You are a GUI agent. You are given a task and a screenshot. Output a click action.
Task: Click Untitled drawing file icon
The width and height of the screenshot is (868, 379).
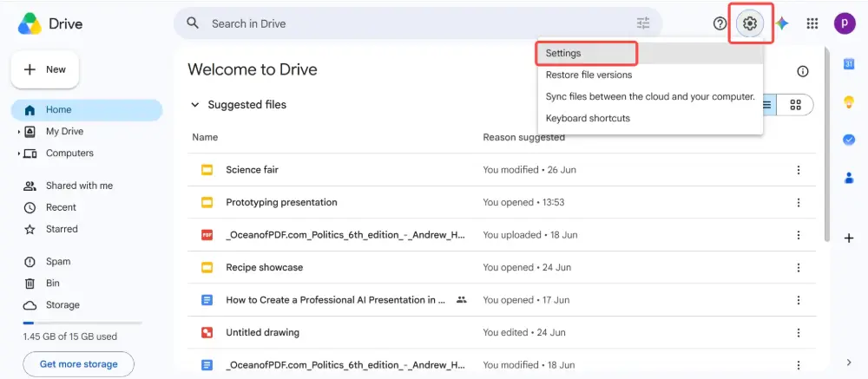pyautogui.click(x=207, y=333)
